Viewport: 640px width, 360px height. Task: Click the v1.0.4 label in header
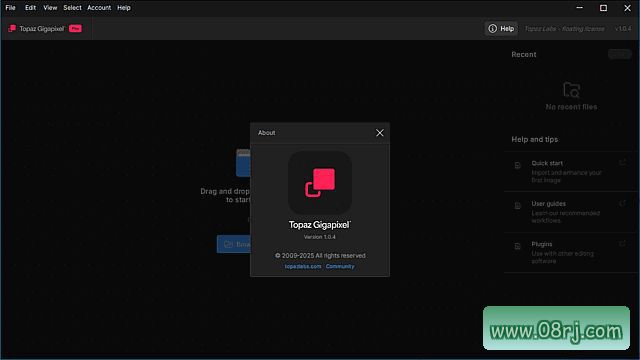coord(623,29)
